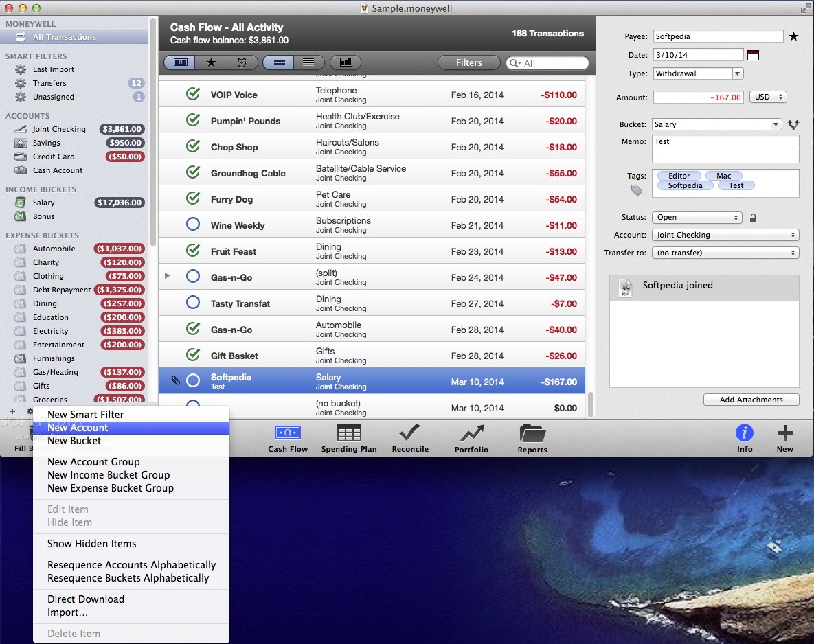The height and width of the screenshot is (644, 814).
Task: Expand the Bucket dropdown showing Salary
Action: click(777, 124)
